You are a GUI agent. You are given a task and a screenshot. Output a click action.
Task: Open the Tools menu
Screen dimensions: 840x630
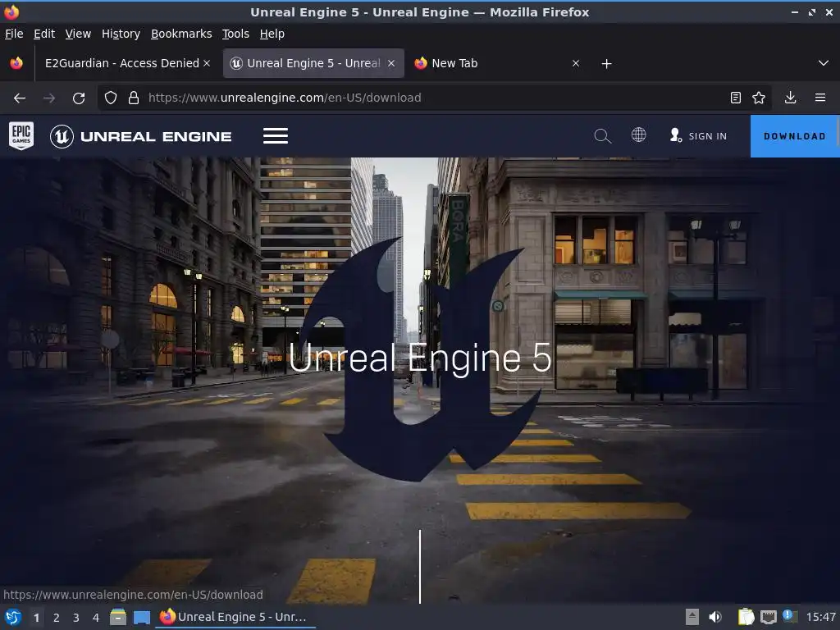click(235, 34)
